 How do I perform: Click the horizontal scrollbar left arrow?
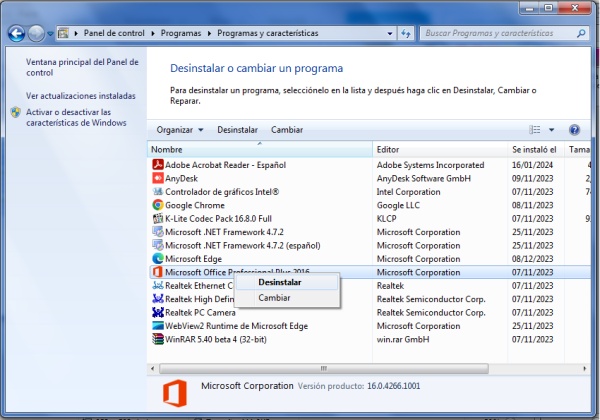(x=153, y=369)
